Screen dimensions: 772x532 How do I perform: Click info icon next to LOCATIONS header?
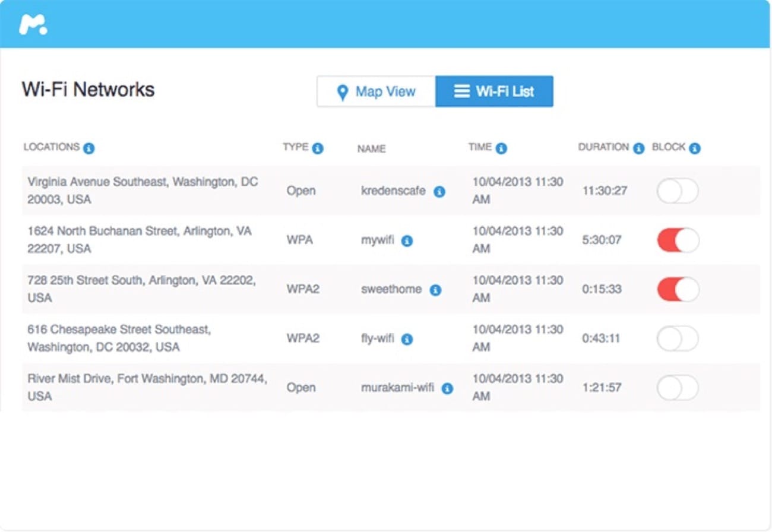(89, 148)
